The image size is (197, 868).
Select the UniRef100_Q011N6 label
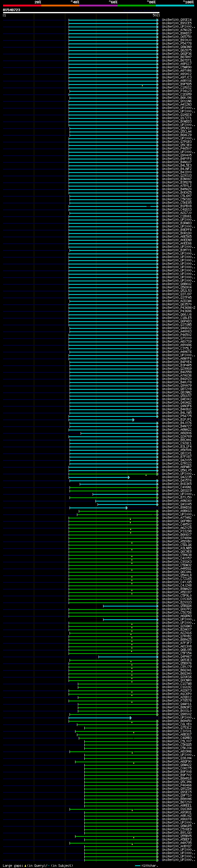click(x=177, y=101)
